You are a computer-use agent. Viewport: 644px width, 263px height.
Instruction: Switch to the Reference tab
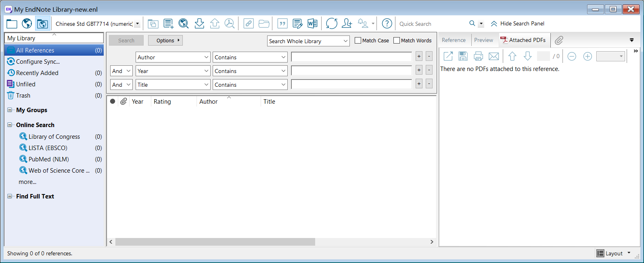[454, 40]
